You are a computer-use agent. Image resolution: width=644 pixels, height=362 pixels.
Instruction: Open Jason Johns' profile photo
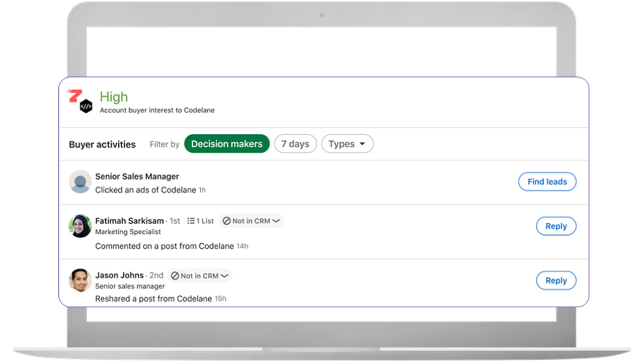coord(80,281)
